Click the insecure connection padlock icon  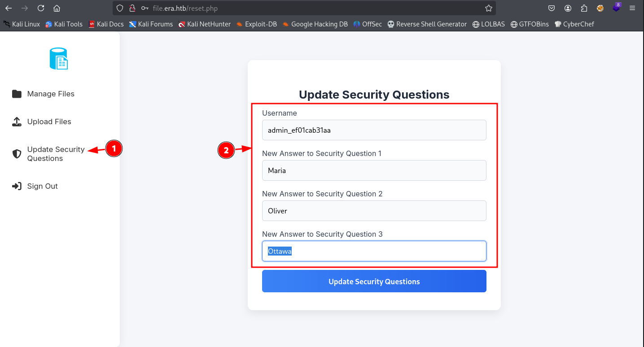[132, 8]
